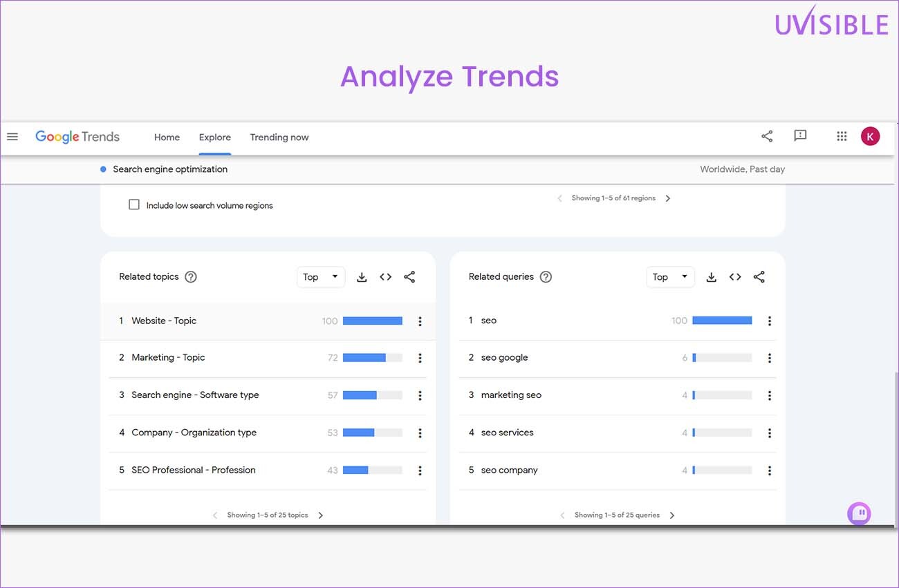Image resolution: width=899 pixels, height=588 pixels.
Task: Click the seo google query
Action: pyautogui.click(x=504, y=358)
